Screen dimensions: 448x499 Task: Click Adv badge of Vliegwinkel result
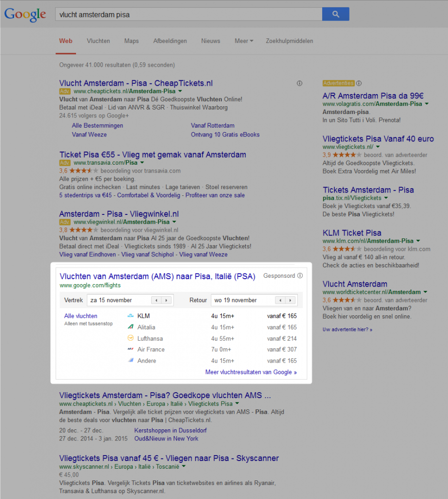pyautogui.click(x=65, y=222)
